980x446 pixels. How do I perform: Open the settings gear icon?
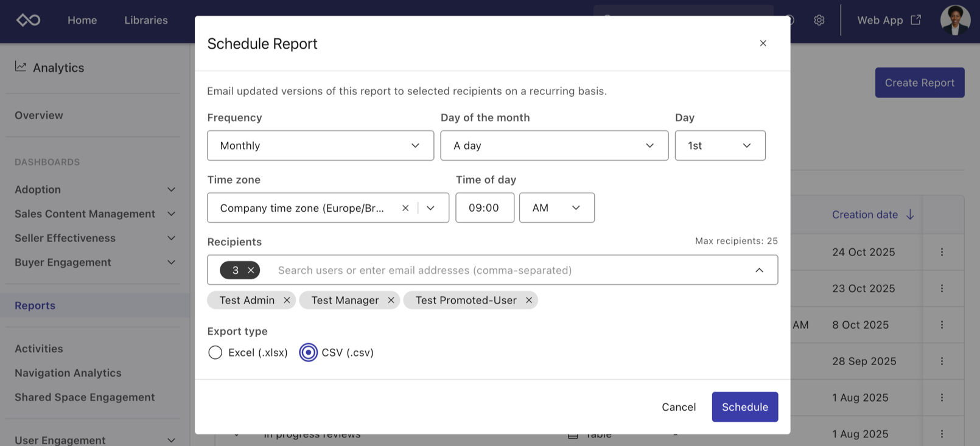tap(819, 20)
